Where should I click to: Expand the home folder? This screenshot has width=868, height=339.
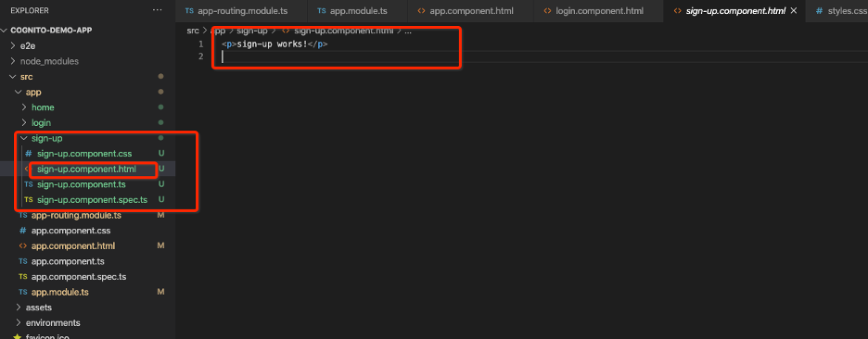(24, 107)
